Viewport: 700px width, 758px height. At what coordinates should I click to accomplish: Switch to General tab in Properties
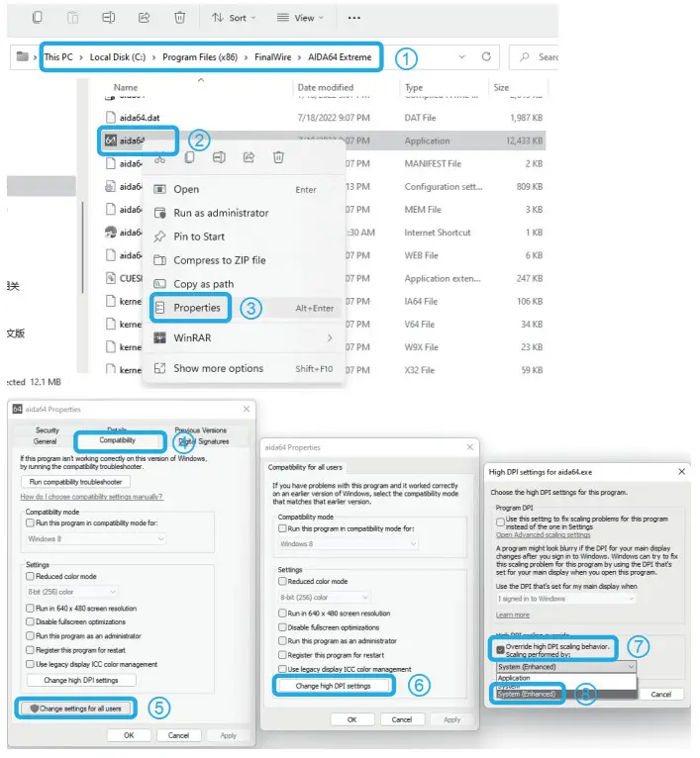pos(45,441)
